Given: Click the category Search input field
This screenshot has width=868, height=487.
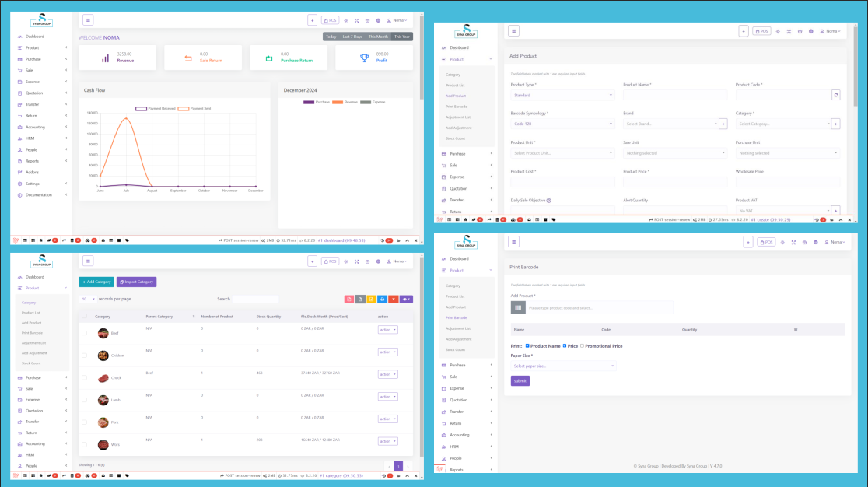Looking at the screenshot, I should (x=255, y=299).
